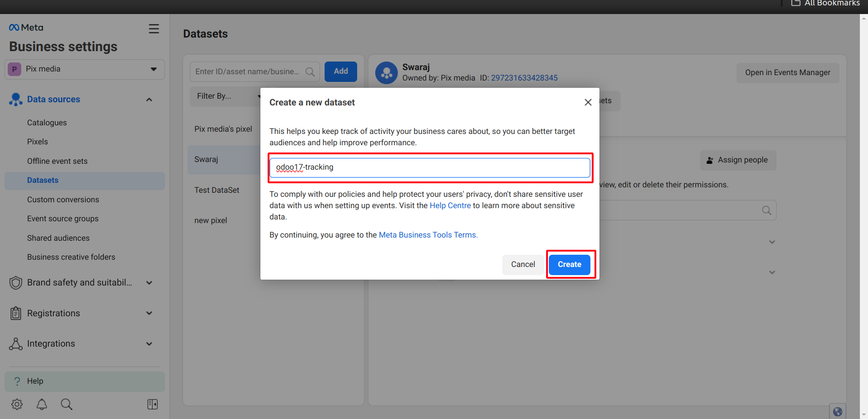The width and height of the screenshot is (868, 419).
Task: Open the Pix media business dropdown
Action: pos(85,69)
